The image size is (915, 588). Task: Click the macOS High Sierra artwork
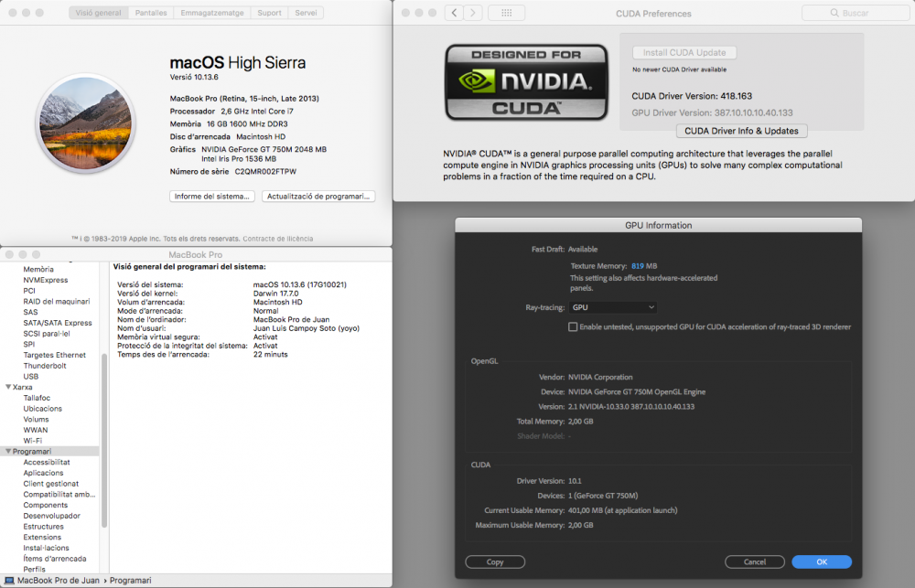click(86, 123)
